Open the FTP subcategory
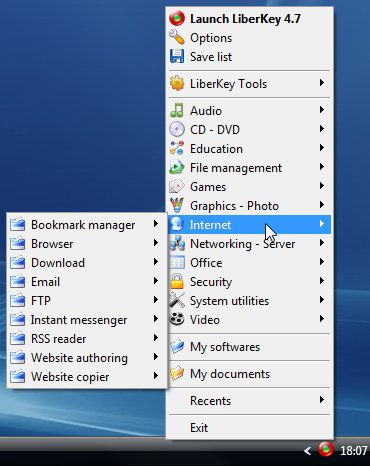 coord(87,301)
